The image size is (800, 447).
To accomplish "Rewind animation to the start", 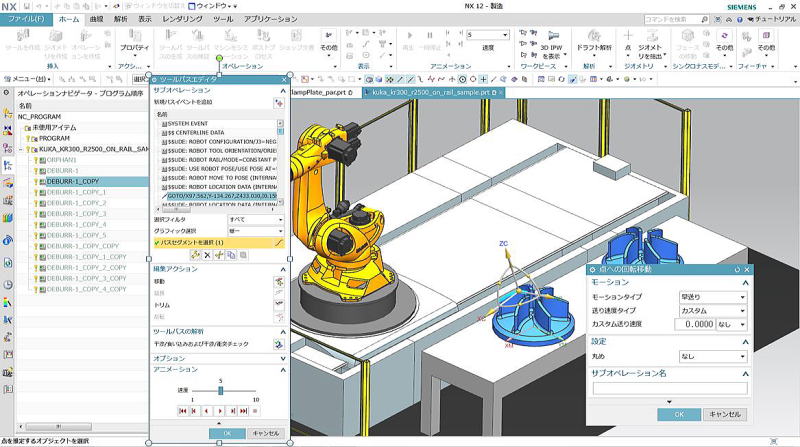I will 183,411.
